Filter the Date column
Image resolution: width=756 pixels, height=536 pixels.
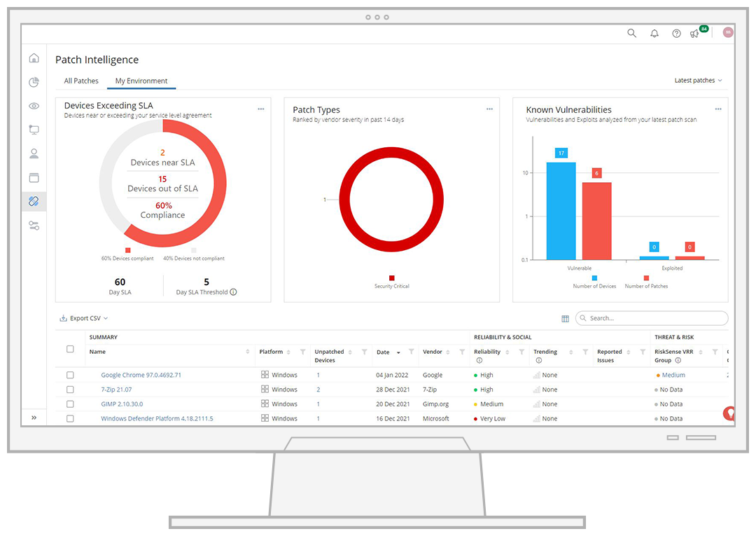pyautogui.click(x=412, y=352)
